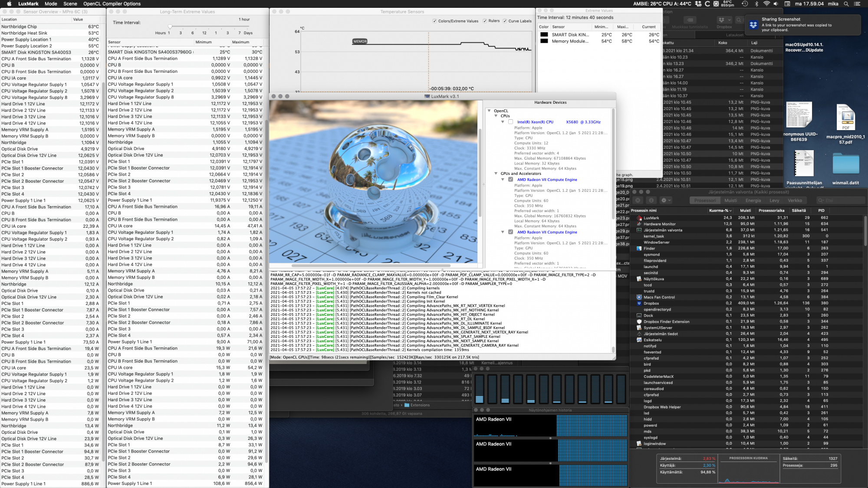The width and height of the screenshot is (868, 488).
Task: Toggle the Curve Labels checkbox
Action: click(x=505, y=21)
